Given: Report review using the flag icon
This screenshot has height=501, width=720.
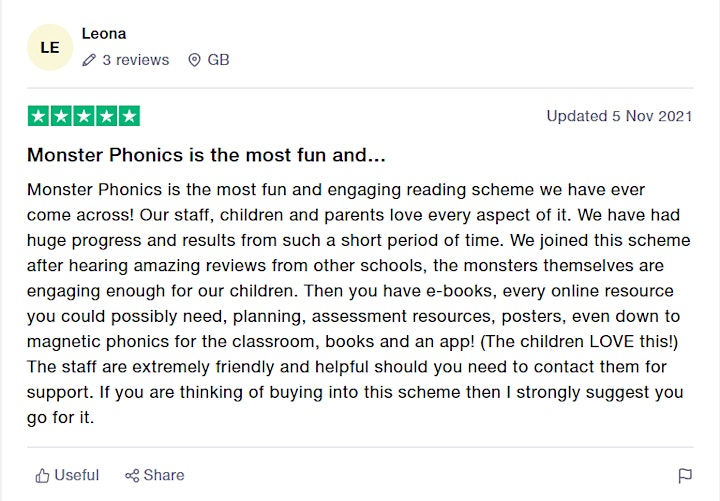Looking at the screenshot, I should click(685, 476).
